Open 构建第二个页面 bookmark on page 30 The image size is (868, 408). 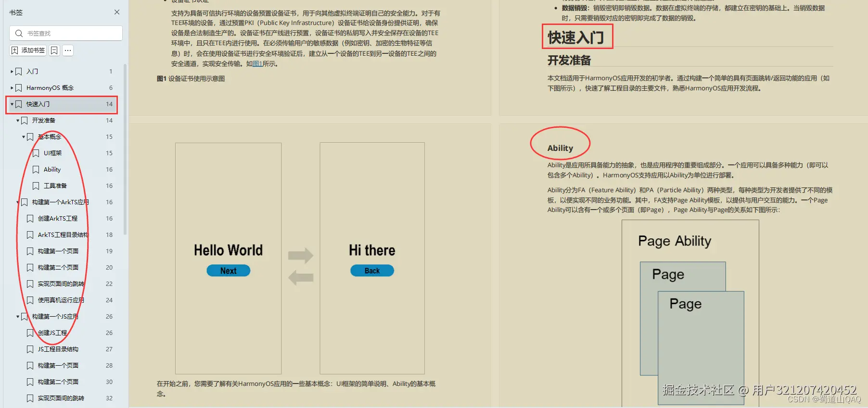[58, 382]
